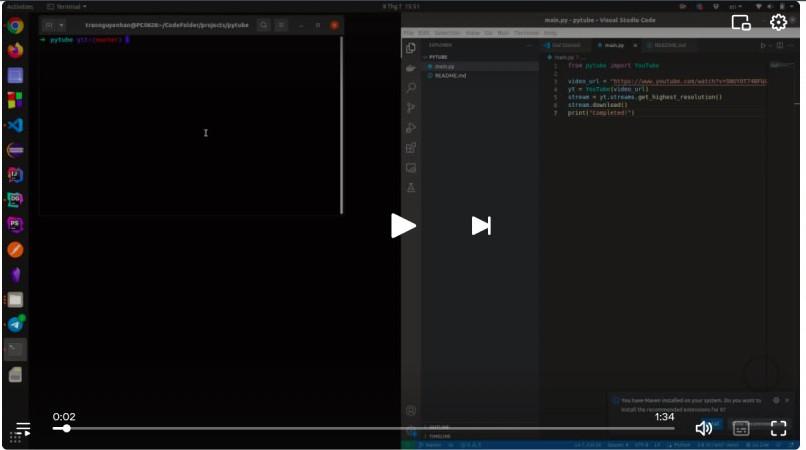Screen dimensions: 806x450
Task: Open DataGrip from the dock
Action: [x=15, y=200]
